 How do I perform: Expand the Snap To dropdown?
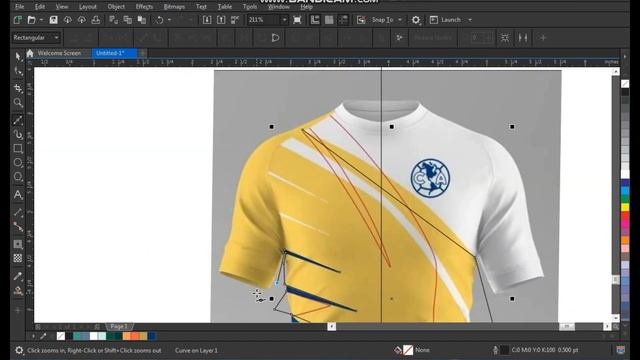[400, 20]
